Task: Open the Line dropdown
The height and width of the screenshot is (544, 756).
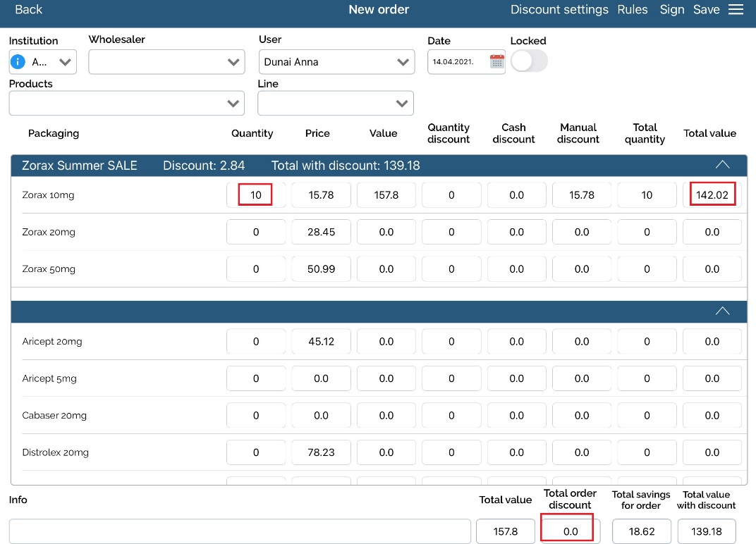Action: point(336,104)
